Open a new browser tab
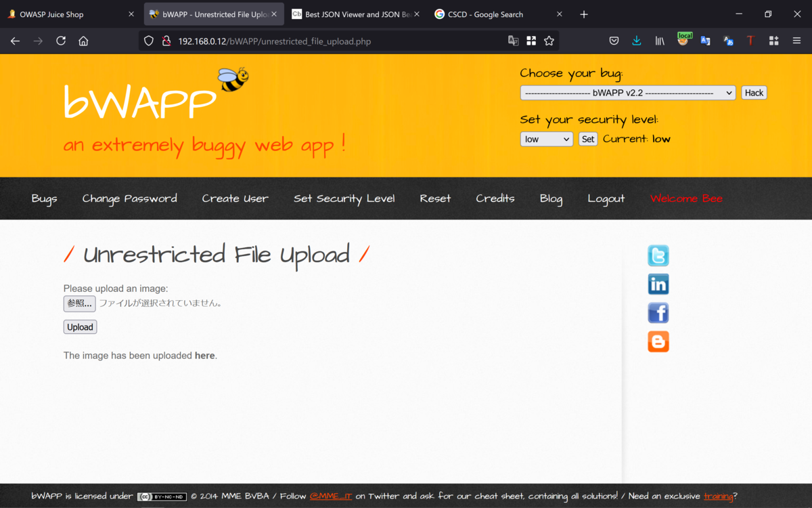 tap(584, 14)
